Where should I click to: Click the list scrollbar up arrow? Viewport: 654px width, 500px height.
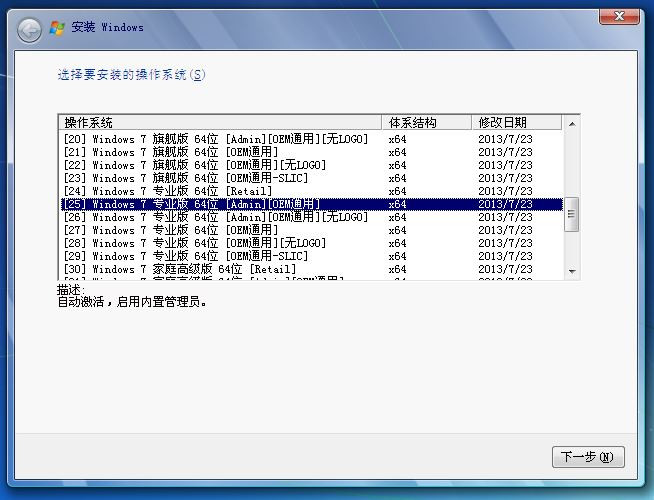click(572, 124)
